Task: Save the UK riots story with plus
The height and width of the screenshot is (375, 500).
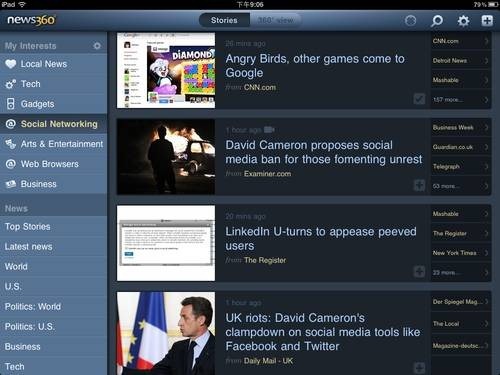Action: (x=419, y=368)
